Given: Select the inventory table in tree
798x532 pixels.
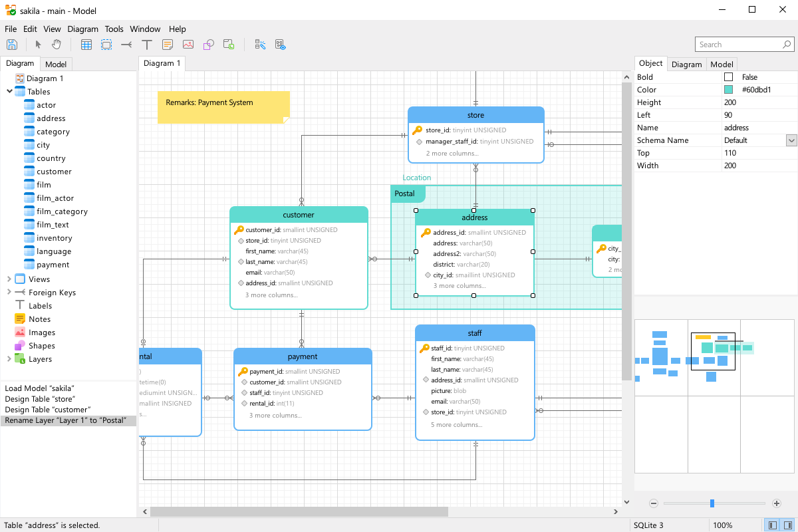Looking at the screenshot, I should tap(55, 238).
